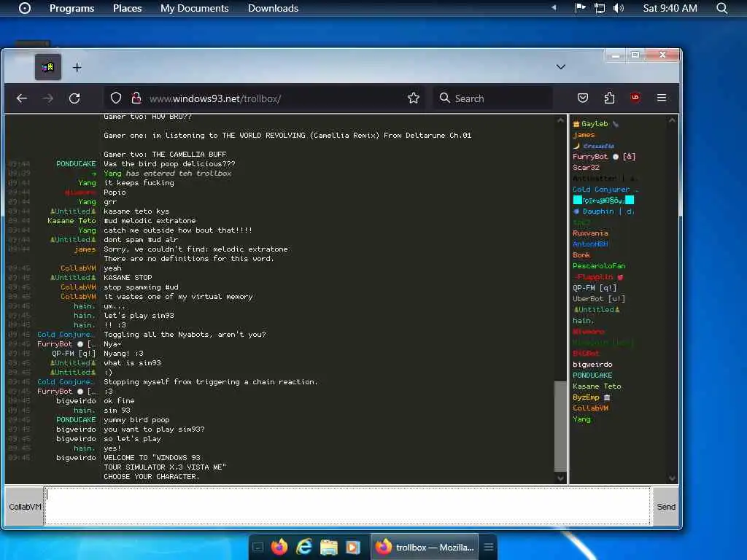Open the taskbar window list menu
Viewport: 747px width, 560px height.
(488, 547)
